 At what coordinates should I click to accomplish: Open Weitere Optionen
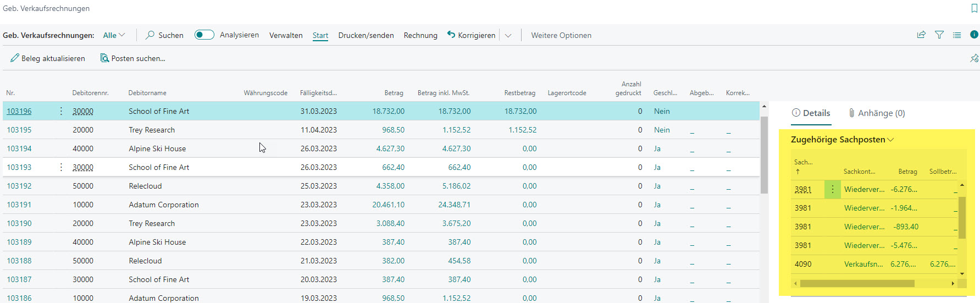(x=561, y=35)
